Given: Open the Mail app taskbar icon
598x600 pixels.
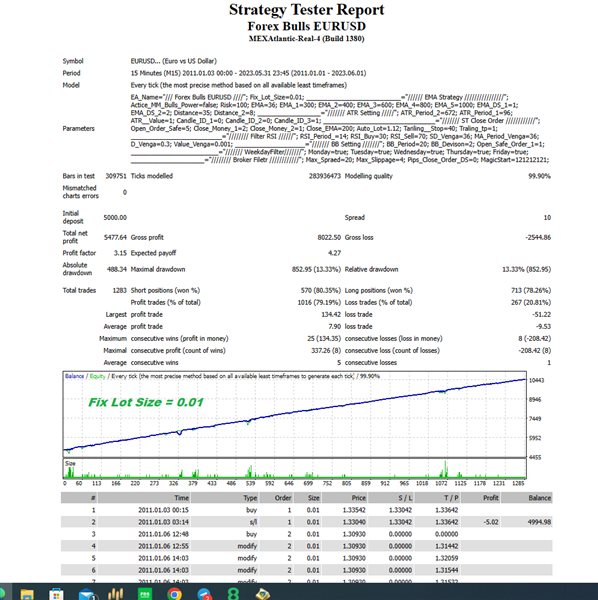Looking at the screenshot, I should (x=87, y=595).
